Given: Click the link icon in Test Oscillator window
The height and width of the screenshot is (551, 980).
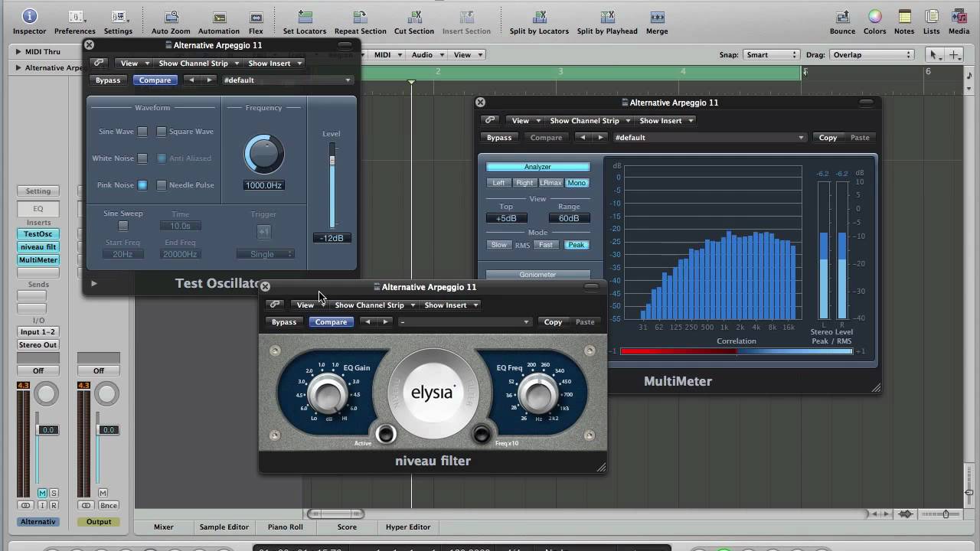Looking at the screenshot, I should pyautogui.click(x=98, y=64).
